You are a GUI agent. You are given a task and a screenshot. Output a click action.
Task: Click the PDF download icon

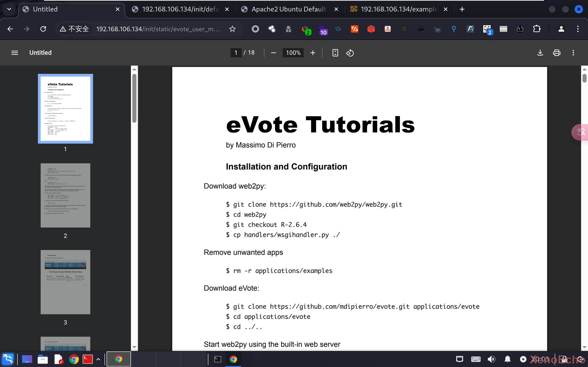click(540, 53)
